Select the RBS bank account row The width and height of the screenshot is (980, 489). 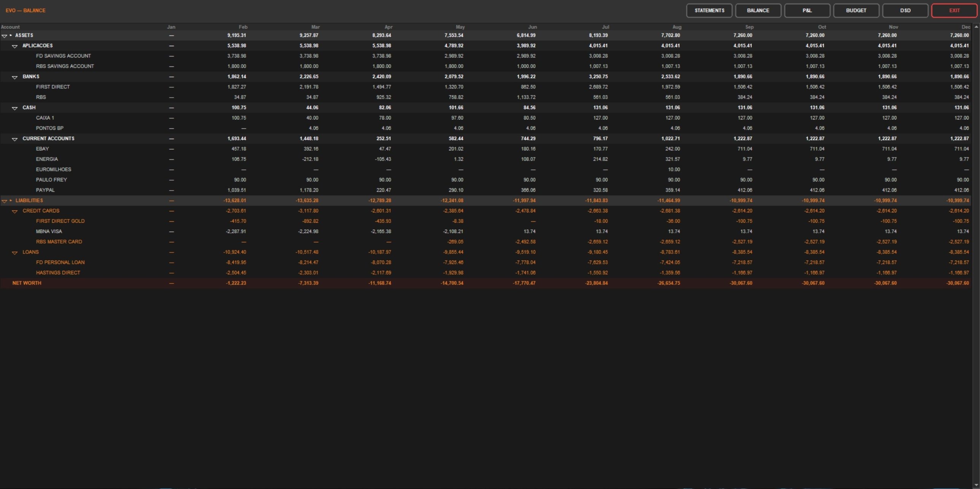click(485, 97)
